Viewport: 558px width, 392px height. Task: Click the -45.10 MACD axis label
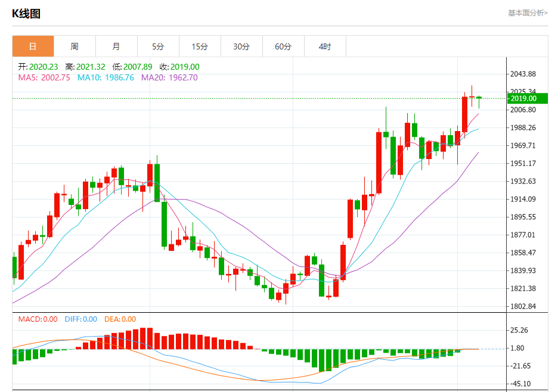[x=520, y=384]
